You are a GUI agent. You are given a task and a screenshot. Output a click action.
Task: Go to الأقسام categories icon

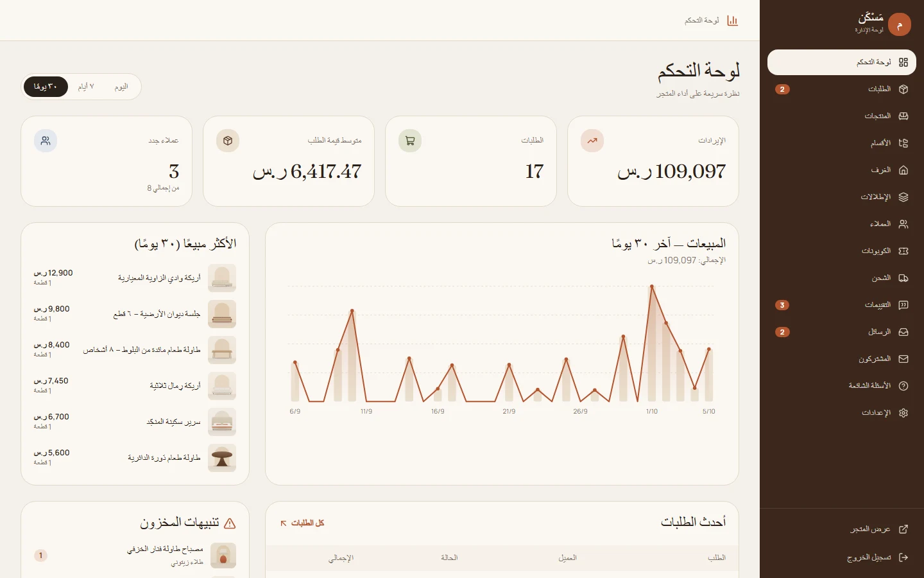(x=903, y=143)
